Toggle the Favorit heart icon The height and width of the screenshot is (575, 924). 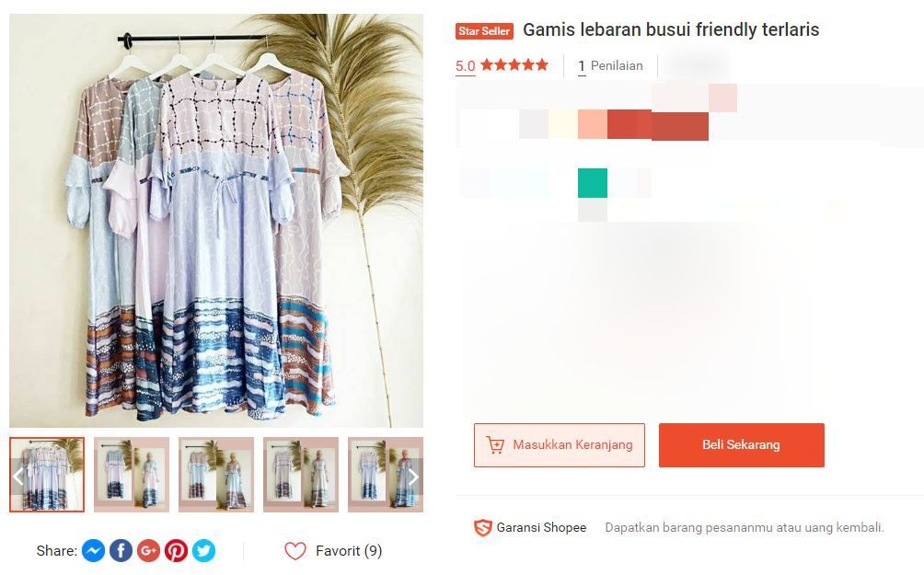295,551
